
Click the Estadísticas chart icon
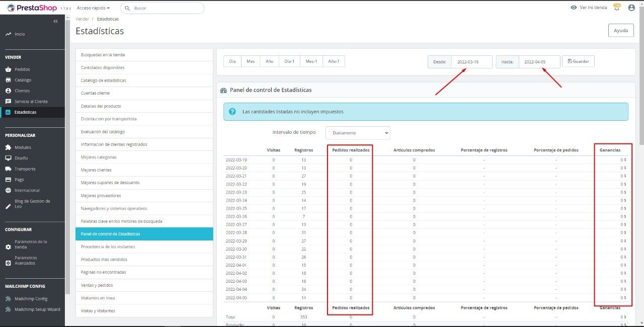(x=8, y=112)
